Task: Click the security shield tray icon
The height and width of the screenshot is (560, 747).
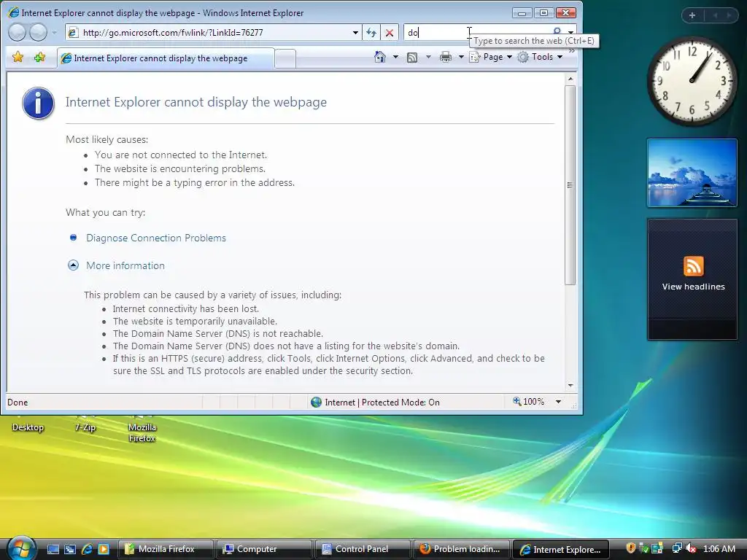Action: pos(631,548)
